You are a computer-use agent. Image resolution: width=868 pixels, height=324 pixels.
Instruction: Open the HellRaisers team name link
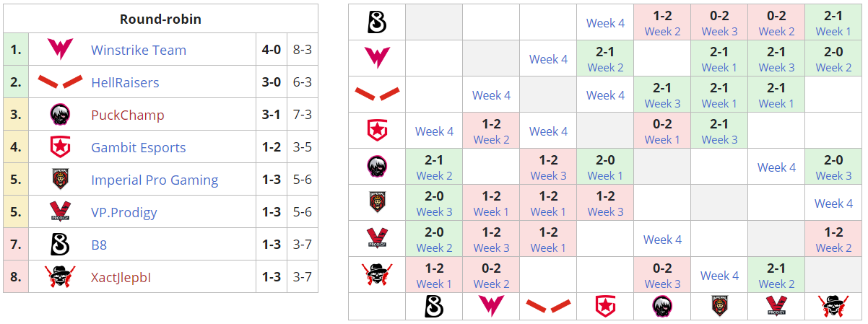coord(125,83)
